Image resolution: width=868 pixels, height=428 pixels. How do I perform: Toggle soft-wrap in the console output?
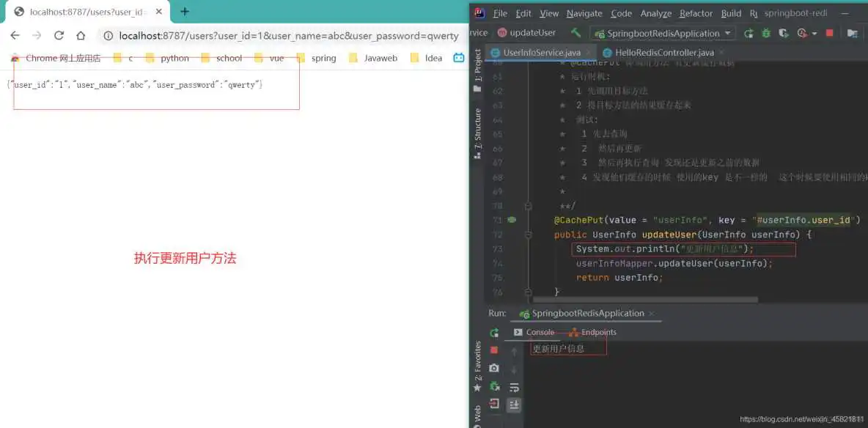tap(515, 388)
